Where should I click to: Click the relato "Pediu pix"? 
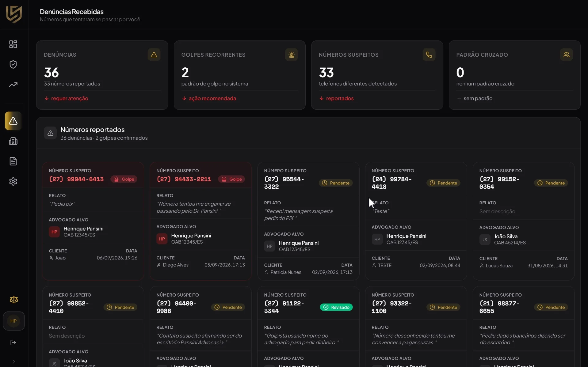tap(62, 204)
